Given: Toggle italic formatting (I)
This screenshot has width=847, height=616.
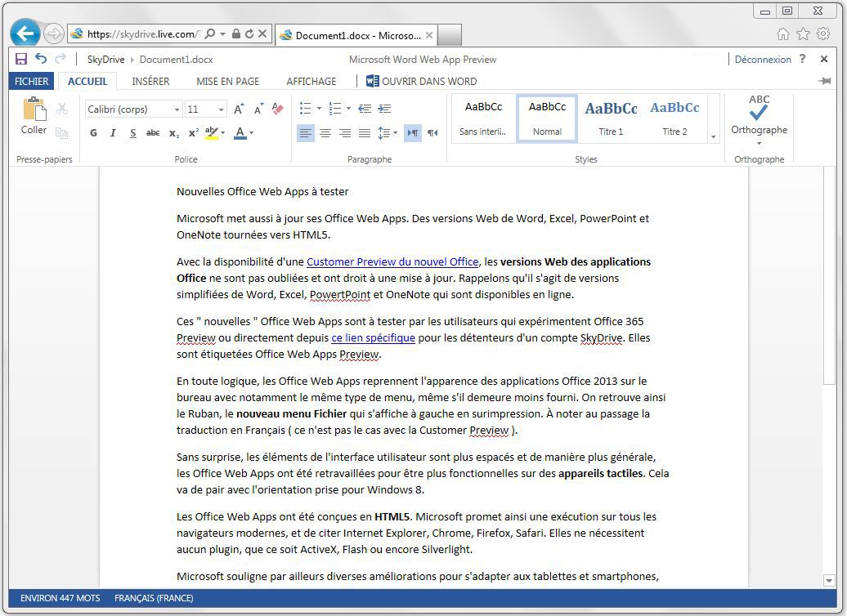Looking at the screenshot, I should tap(113, 133).
